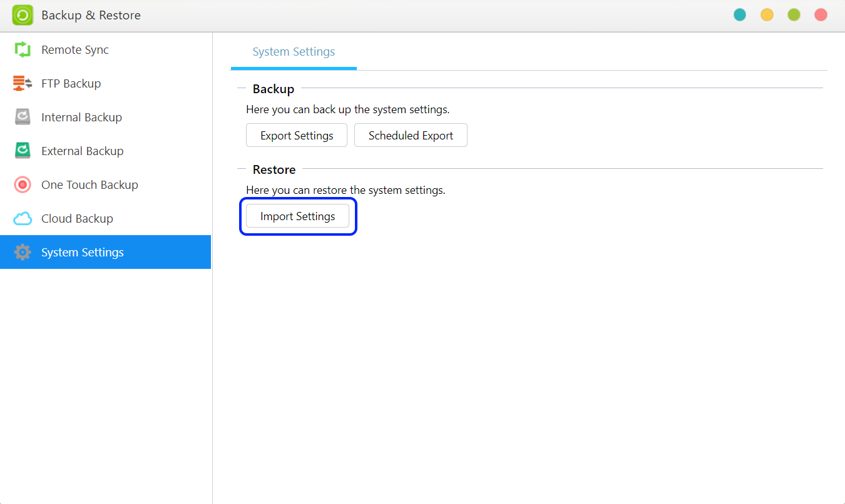Select the External Backup green drive icon
The height and width of the screenshot is (504, 845).
23,151
